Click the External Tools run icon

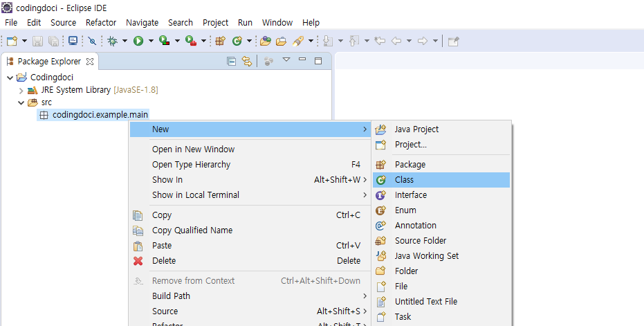pos(191,41)
